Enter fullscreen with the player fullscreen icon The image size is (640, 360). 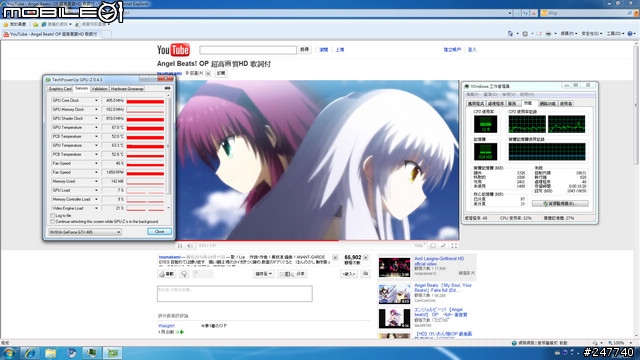click(454, 246)
